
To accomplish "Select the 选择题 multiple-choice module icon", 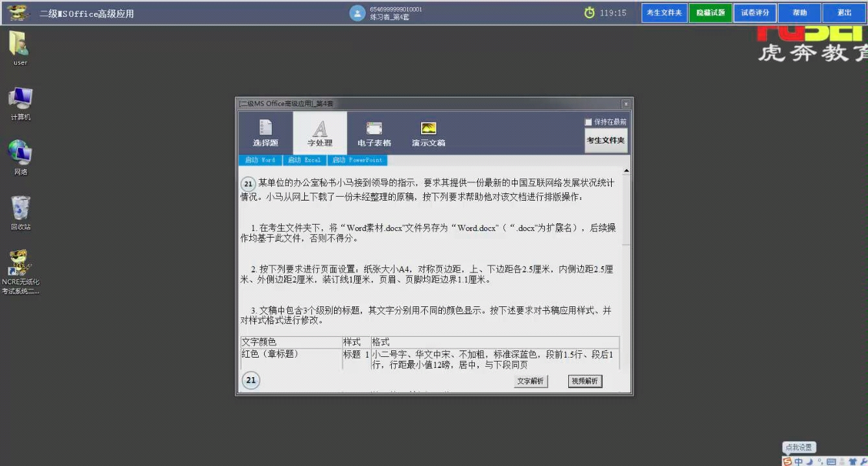I will pos(265,132).
